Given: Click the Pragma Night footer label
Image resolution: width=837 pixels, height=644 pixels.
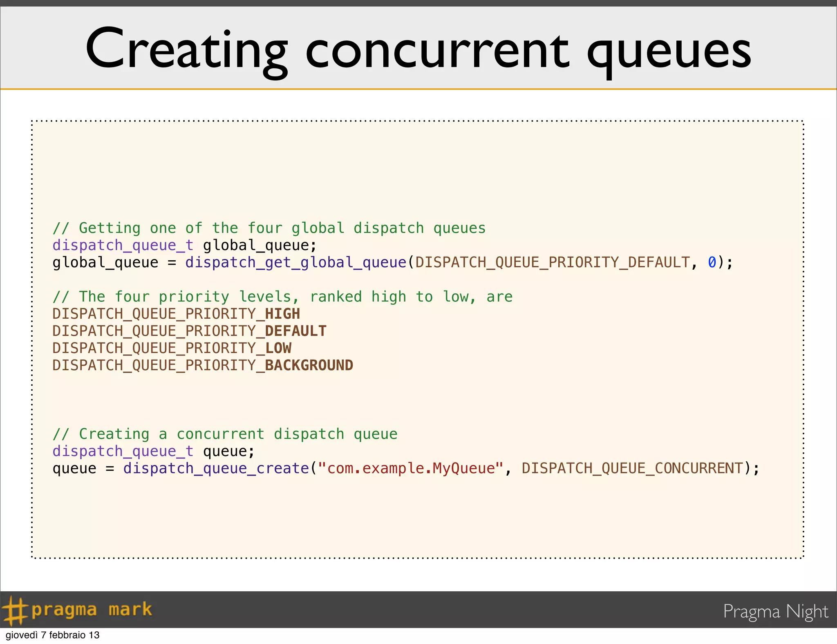Looking at the screenshot, I should [775, 611].
